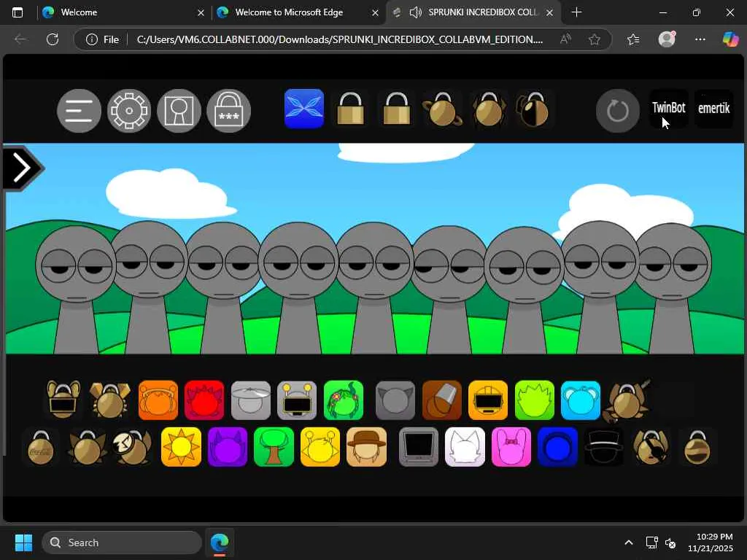
Task: Click the browser address bar
Action: [339, 39]
